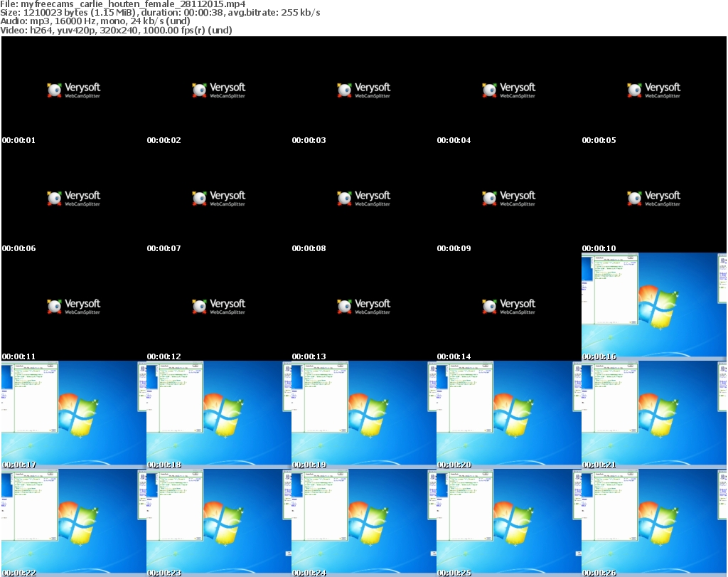The image size is (728, 577).
Task: Select the video frame stamped 00:00:01
Action: [x=74, y=90]
